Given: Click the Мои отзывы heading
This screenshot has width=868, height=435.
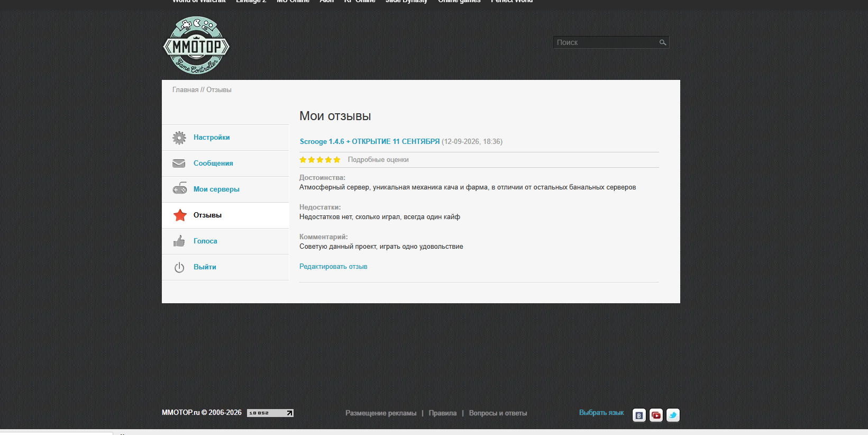Looking at the screenshot, I should [335, 116].
